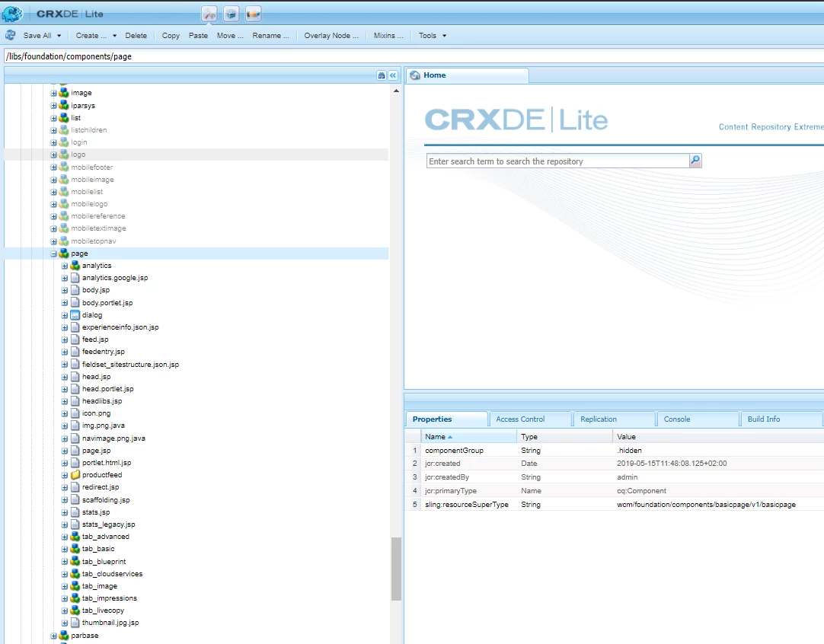Collapse the tree panel with double-arrow icon
Viewport: 824px width, 644px height.
click(x=392, y=75)
